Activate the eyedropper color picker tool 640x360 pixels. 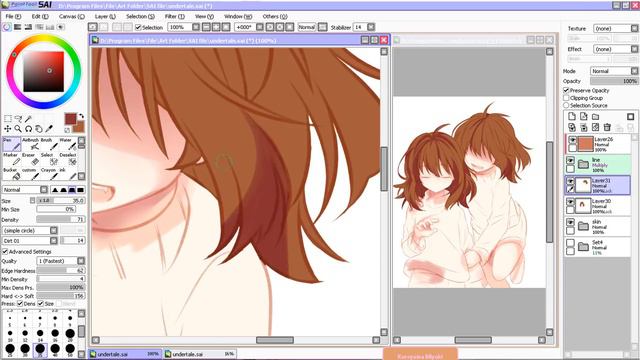(x=49, y=129)
